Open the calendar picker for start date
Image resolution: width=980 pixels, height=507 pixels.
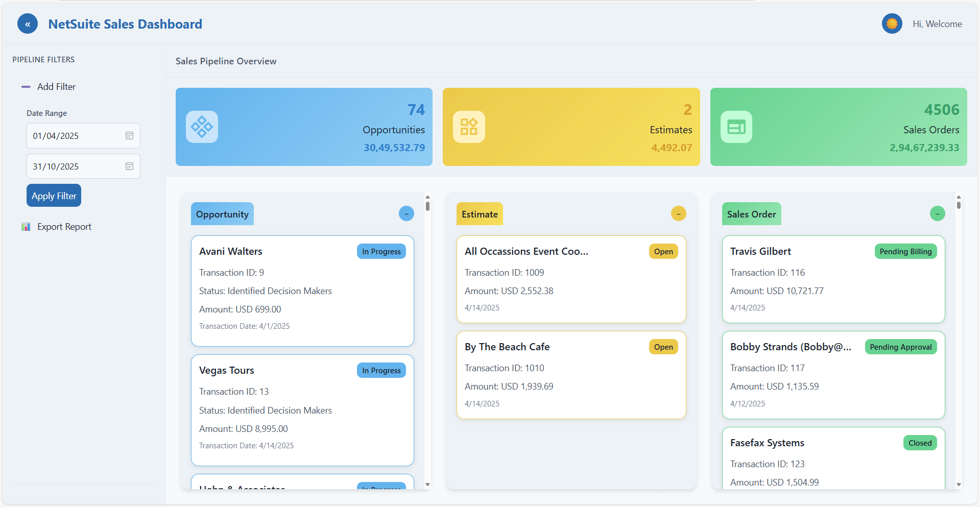tap(129, 135)
